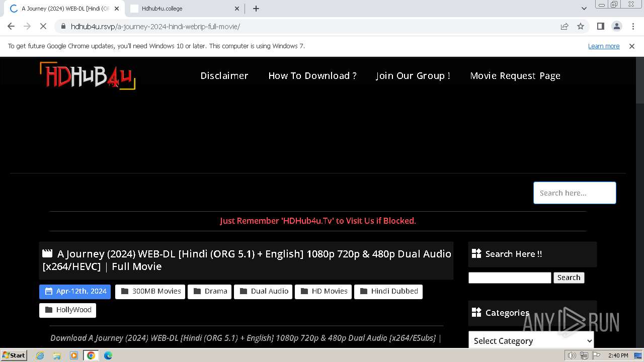Open site info padlock icon
This screenshot has width=644, height=362.
point(63,26)
